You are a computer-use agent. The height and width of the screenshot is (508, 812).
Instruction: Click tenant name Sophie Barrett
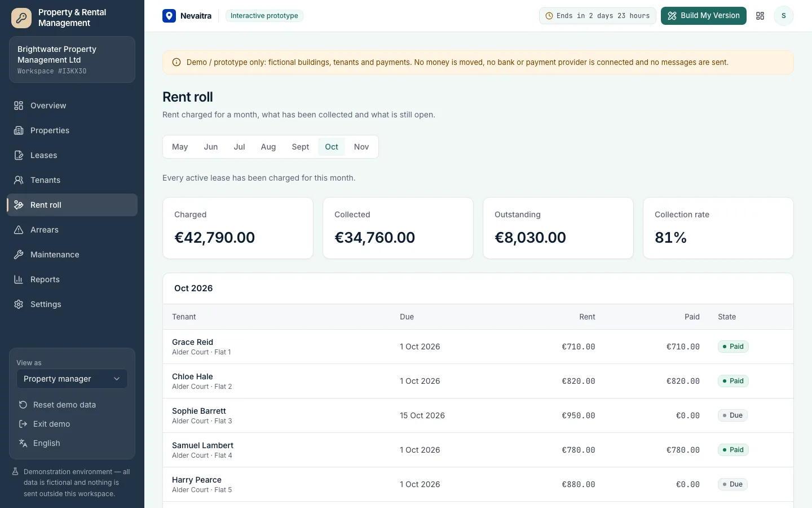point(199,411)
